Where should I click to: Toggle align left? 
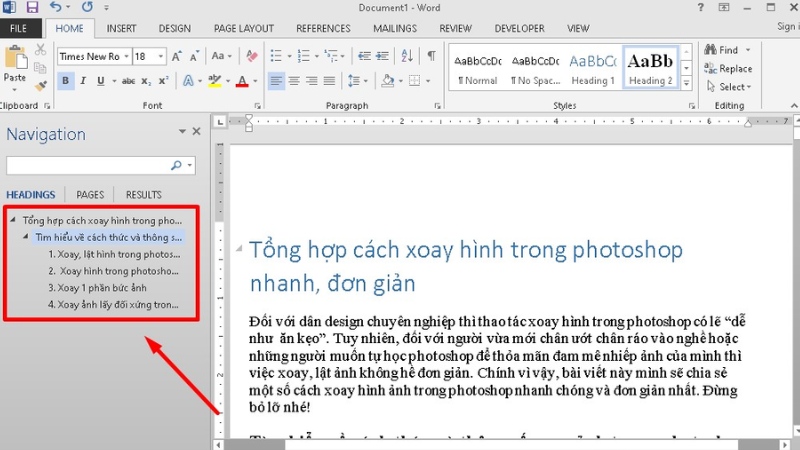276,81
